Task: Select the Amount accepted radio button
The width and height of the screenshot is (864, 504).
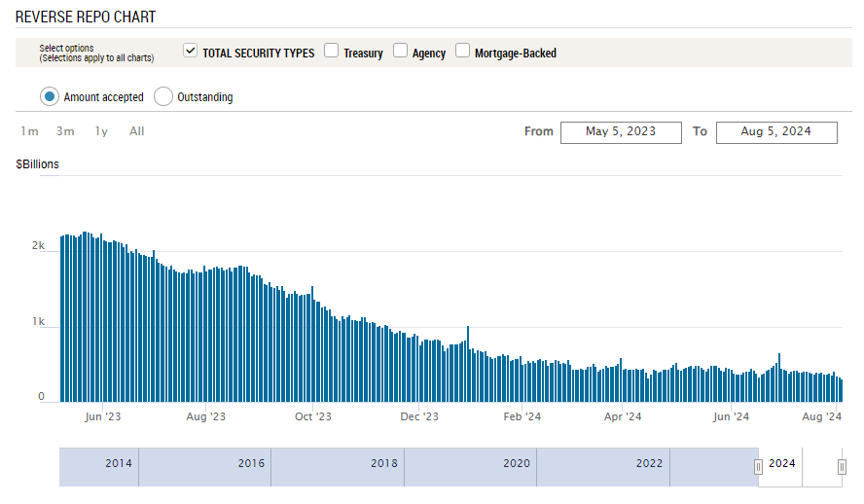Action: click(50, 96)
